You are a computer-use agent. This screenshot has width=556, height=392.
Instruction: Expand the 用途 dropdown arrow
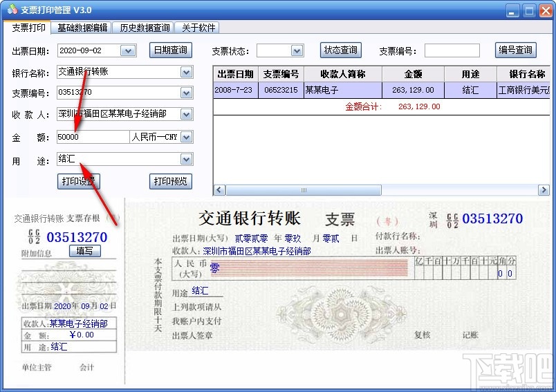tap(186, 159)
